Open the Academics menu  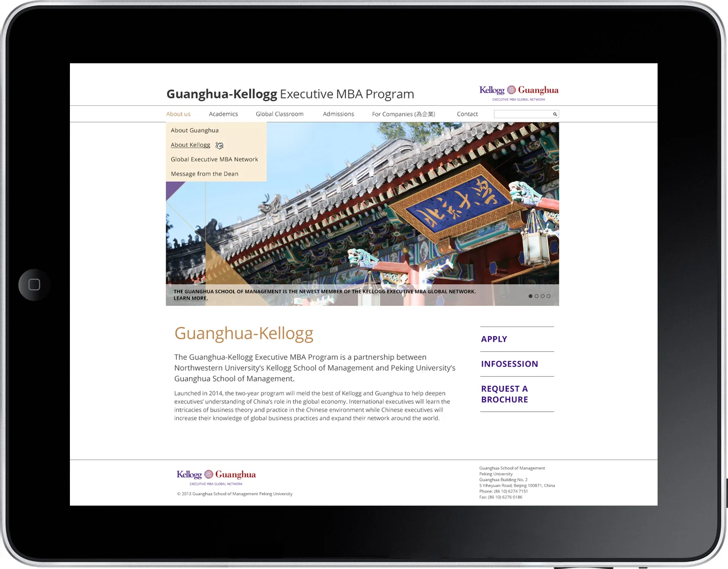[x=223, y=114]
